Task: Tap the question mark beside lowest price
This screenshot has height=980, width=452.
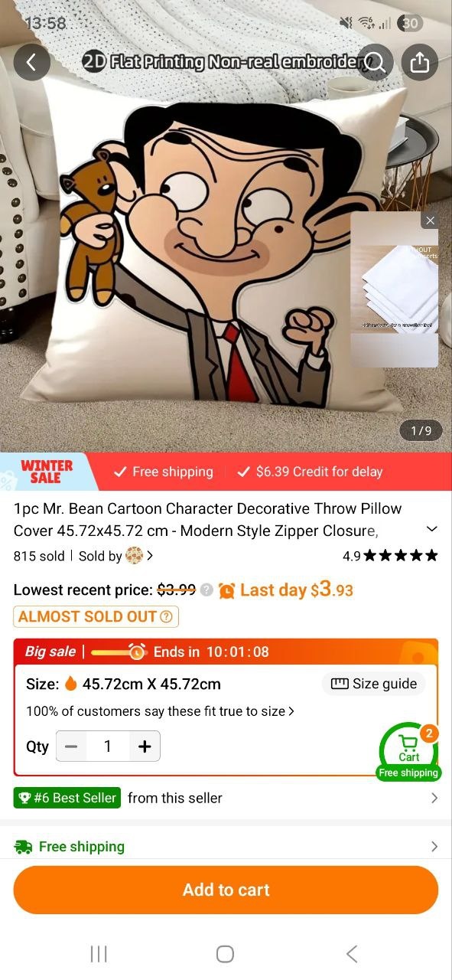Action: click(206, 590)
